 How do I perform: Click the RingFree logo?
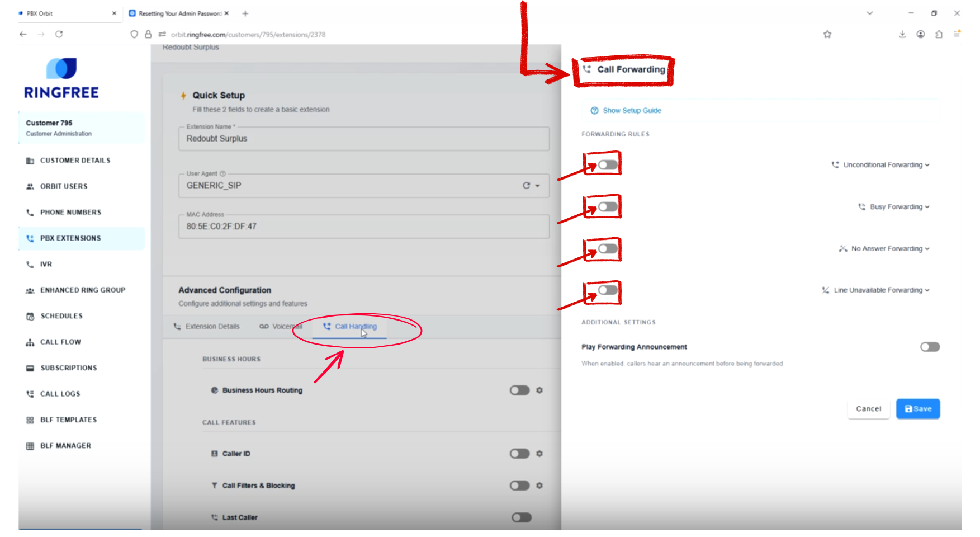click(x=61, y=78)
